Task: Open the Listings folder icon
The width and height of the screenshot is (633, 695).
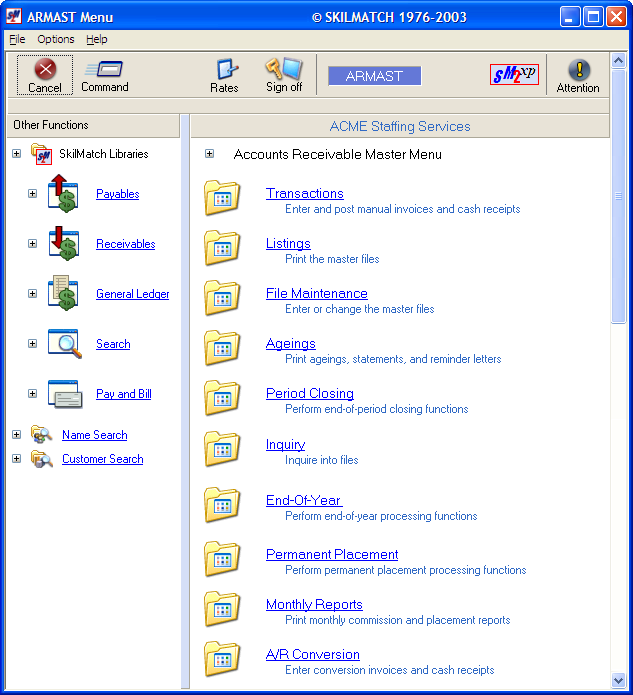Action: click(x=222, y=247)
